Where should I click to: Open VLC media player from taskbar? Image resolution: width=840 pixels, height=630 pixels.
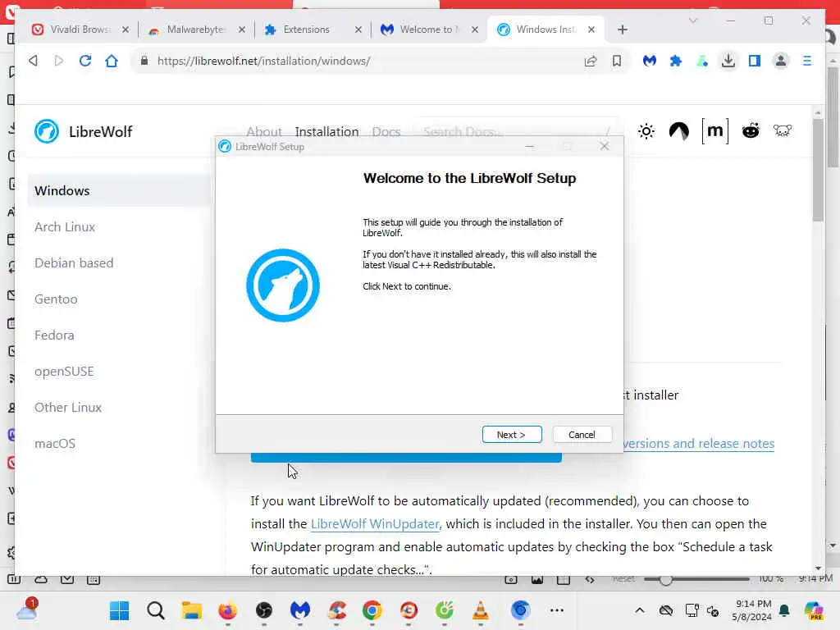[x=481, y=610]
